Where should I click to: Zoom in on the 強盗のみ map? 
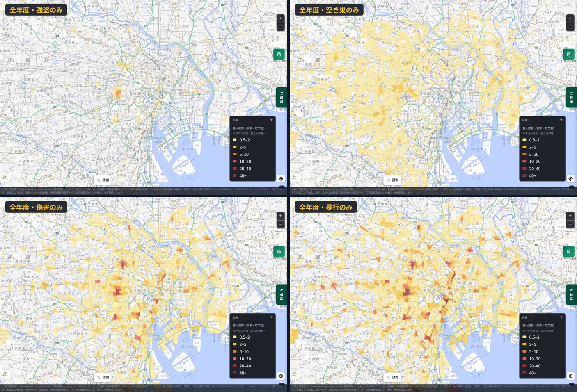(281, 18)
